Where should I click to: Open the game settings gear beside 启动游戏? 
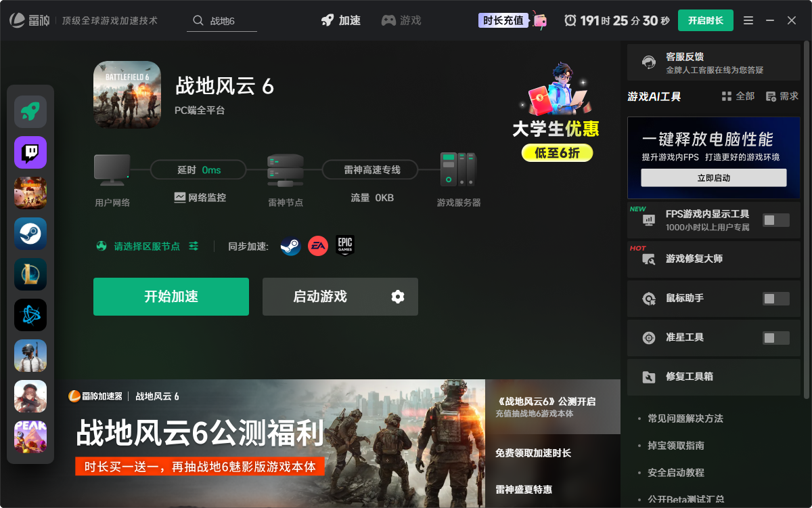tap(397, 297)
